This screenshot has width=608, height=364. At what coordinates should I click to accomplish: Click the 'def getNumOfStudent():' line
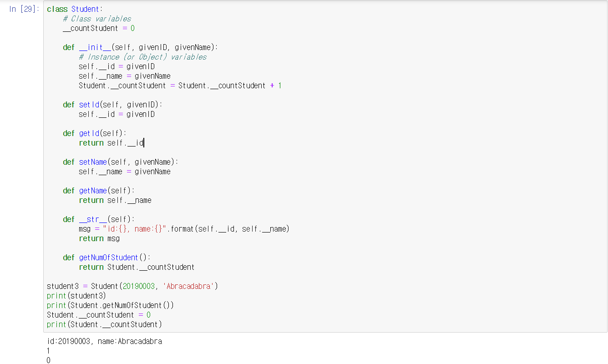[106, 258]
